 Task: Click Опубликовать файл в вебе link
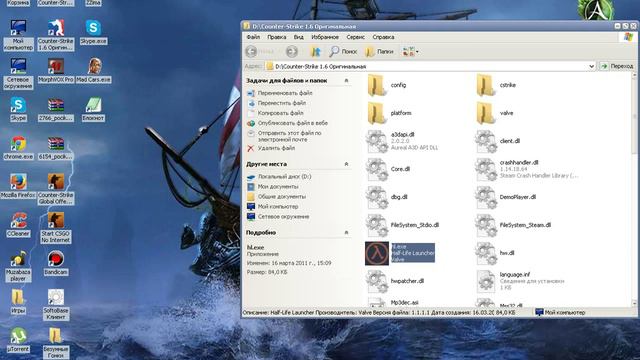coord(293,123)
